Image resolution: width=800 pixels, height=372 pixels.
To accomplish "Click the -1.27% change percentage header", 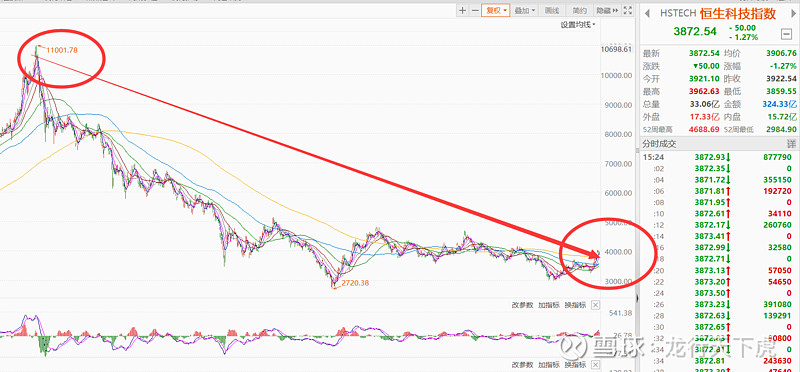I will click(x=743, y=37).
